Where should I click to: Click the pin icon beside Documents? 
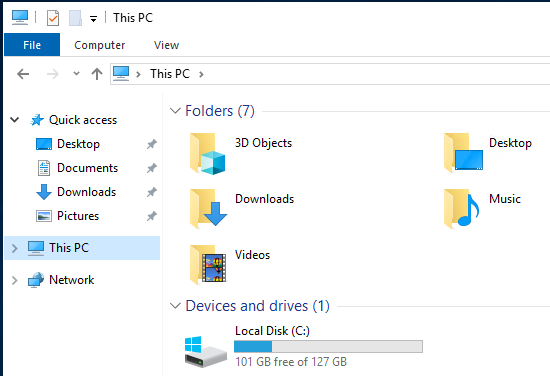tap(152, 168)
